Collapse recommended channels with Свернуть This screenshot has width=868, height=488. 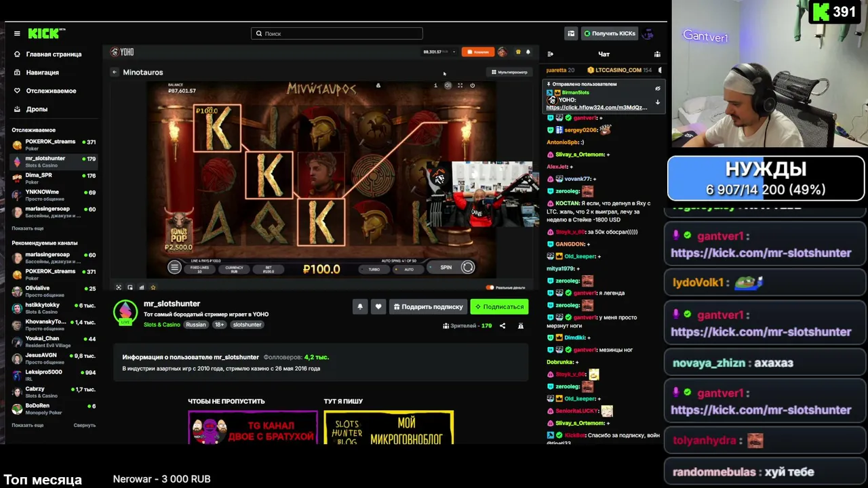click(85, 425)
